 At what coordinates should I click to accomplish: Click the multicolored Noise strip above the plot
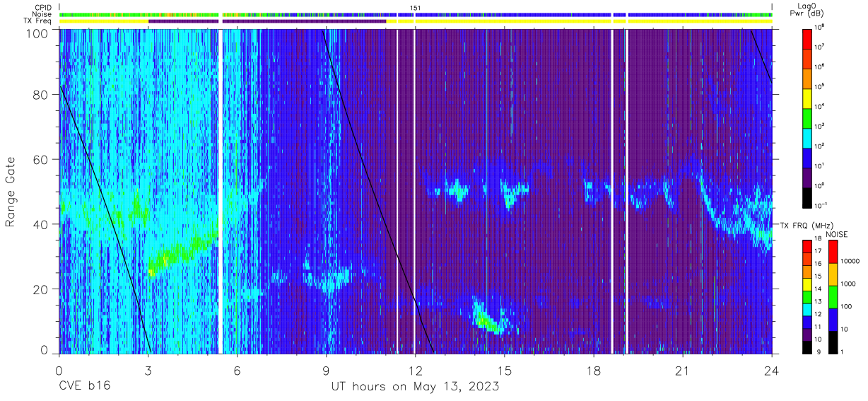pos(416,14)
